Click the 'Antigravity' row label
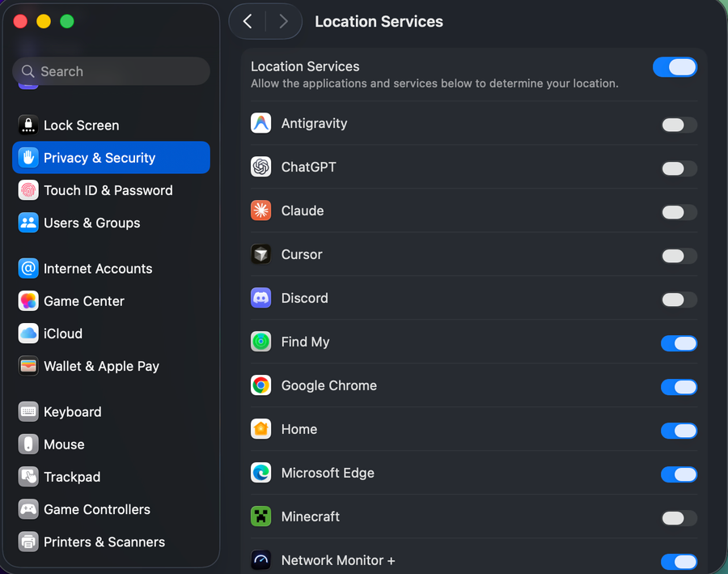Viewport: 728px width, 574px height. 314,123
